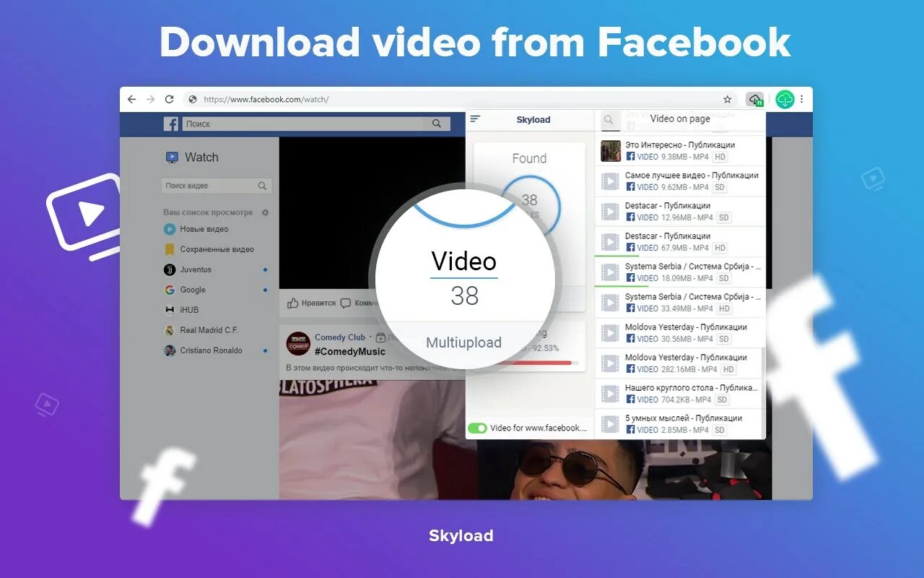The image size is (924, 578).
Task: Download Destacar 67.9MB HD video
Action: (679, 242)
